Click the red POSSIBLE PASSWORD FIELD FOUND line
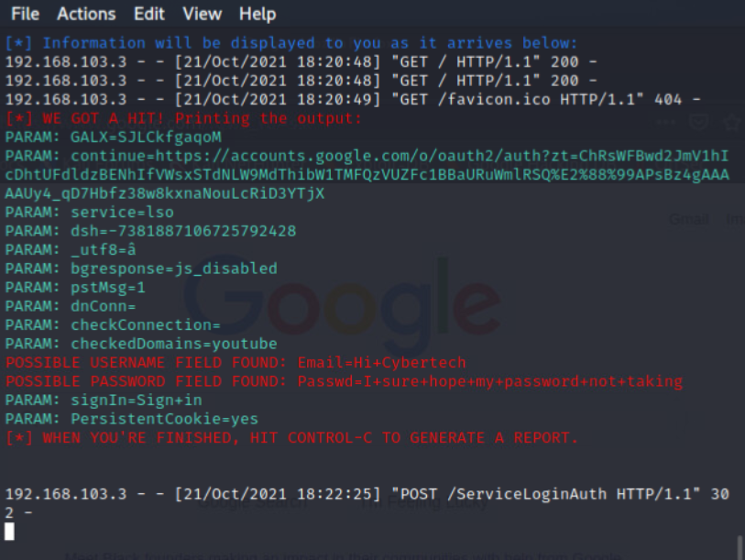 click(x=344, y=381)
